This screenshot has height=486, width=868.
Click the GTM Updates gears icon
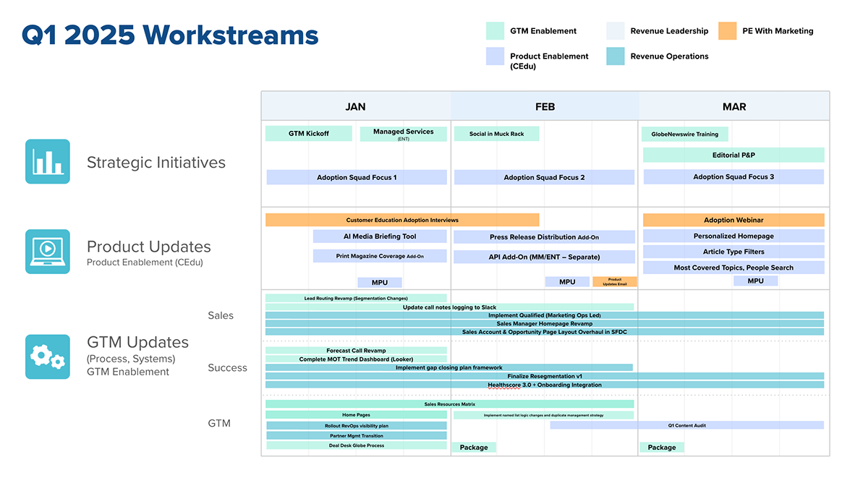[x=48, y=357]
